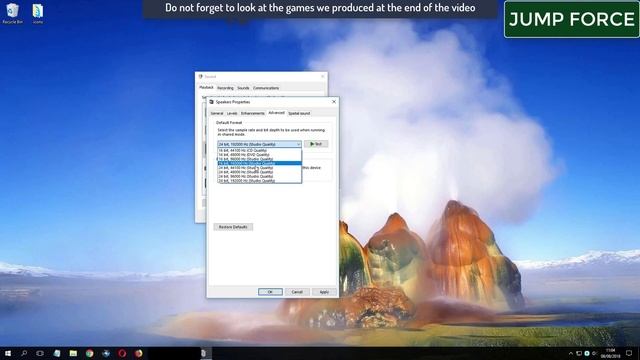Open Communications tab in Sound window
This screenshot has width=640, height=360.
point(266,88)
